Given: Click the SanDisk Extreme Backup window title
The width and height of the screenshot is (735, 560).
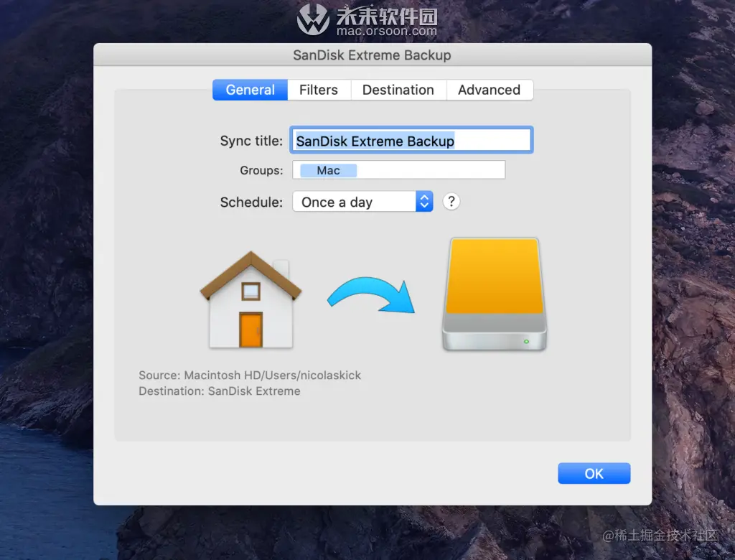Looking at the screenshot, I should [373, 55].
